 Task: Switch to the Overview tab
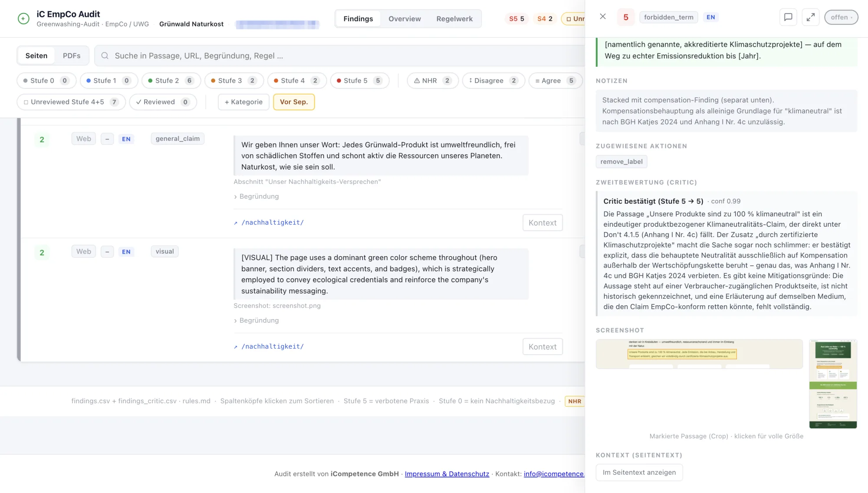tap(404, 19)
